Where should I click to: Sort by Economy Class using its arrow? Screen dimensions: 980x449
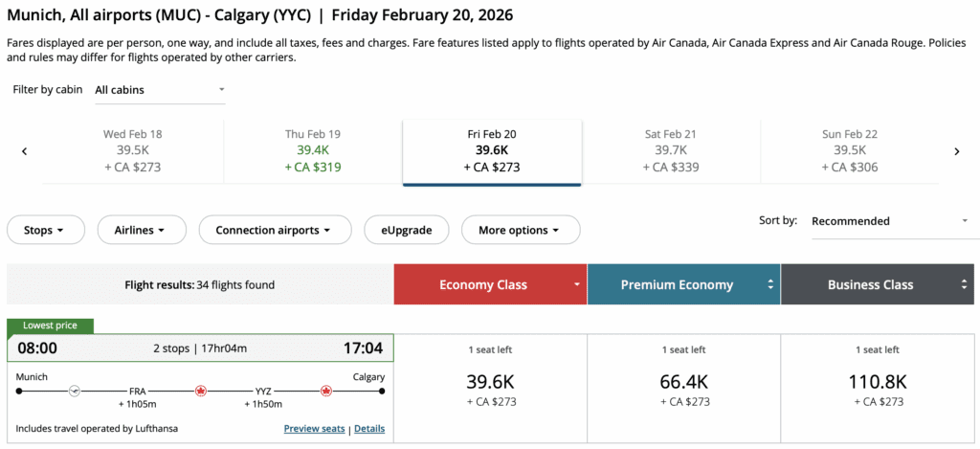[576, 284]
